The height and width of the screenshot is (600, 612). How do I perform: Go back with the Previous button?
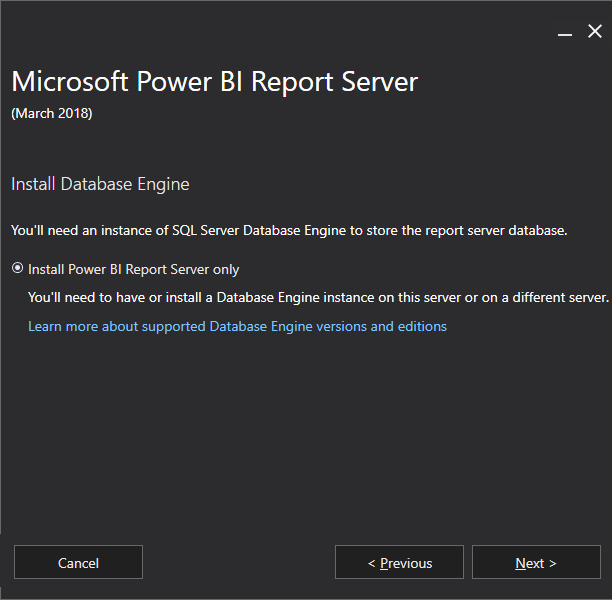pos(399,562)
